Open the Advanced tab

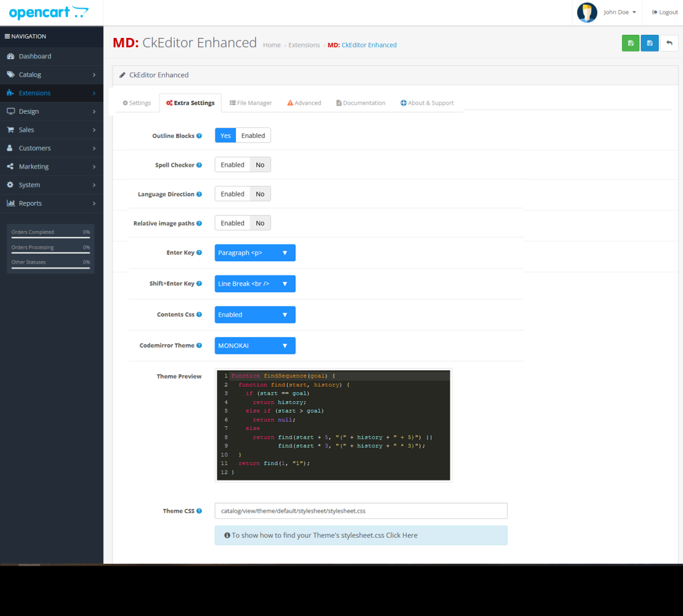coord(304,103)
